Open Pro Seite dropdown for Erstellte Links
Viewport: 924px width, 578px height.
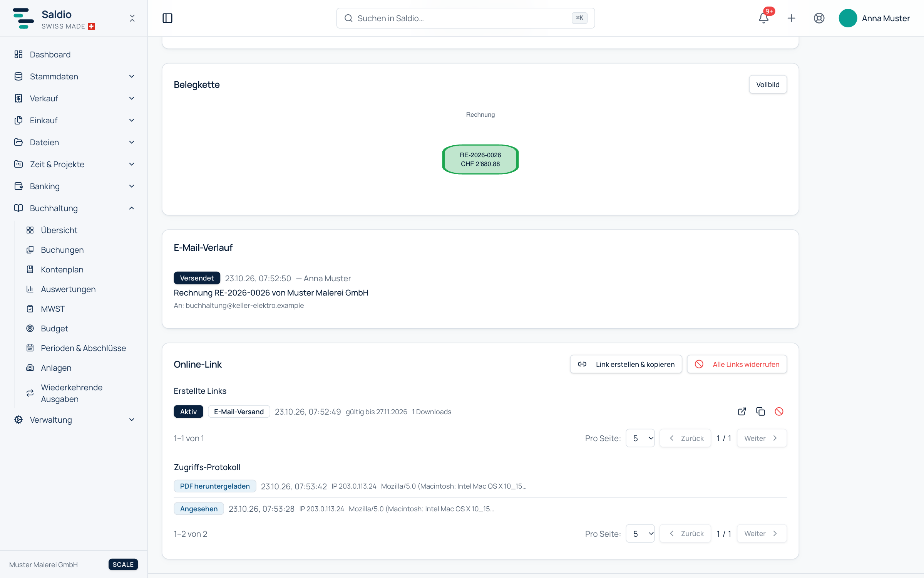pos(640,438)
